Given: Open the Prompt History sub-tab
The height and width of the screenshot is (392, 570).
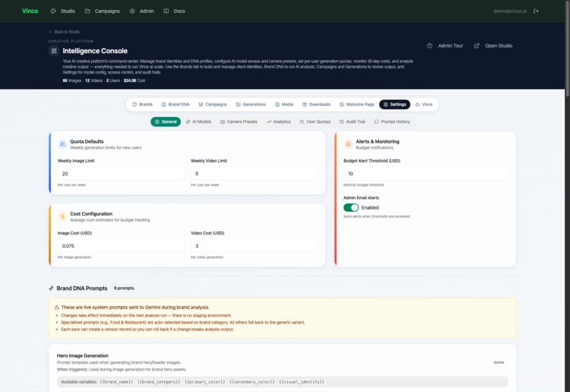Looking at the screenshot, I should (x=392, y=121).
